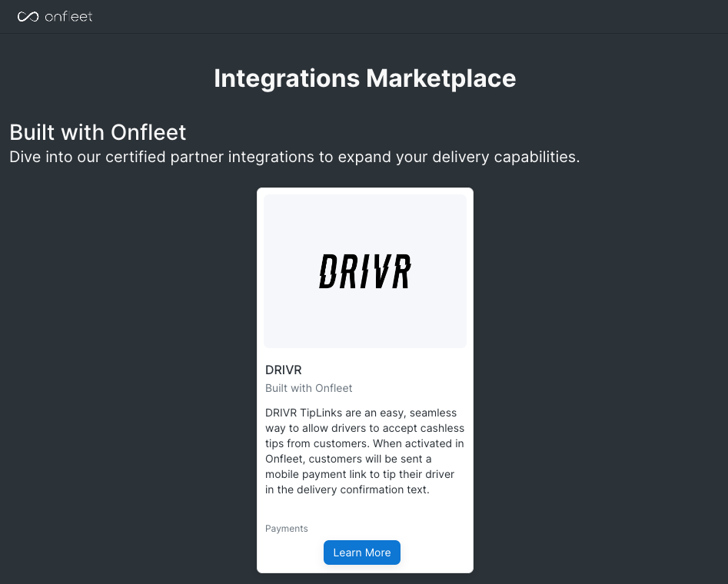Click the DRIVR TipLinks description paragraph
728x584 pixels.
pyautogui.click(x=364, y=451)
